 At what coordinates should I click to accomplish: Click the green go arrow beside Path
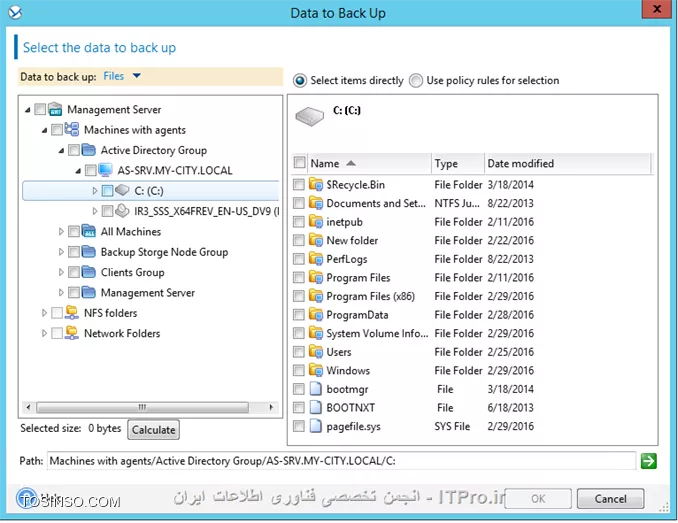649,461
